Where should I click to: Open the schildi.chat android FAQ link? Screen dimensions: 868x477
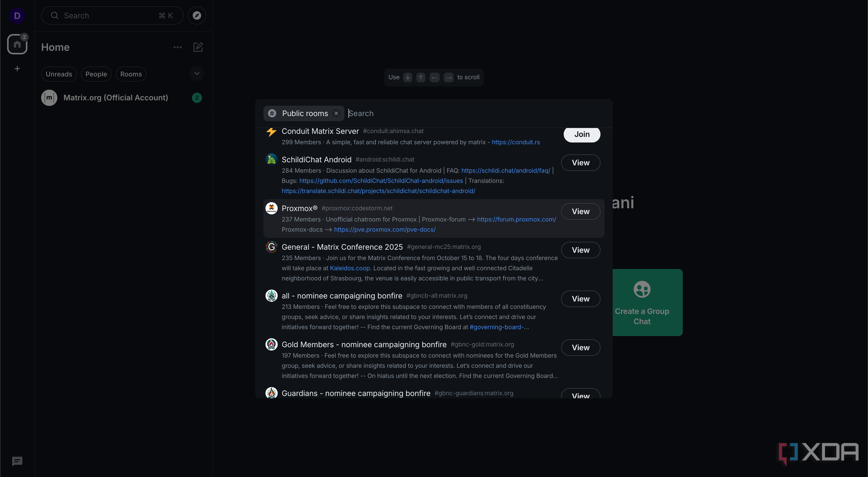(x=505, y=171)
